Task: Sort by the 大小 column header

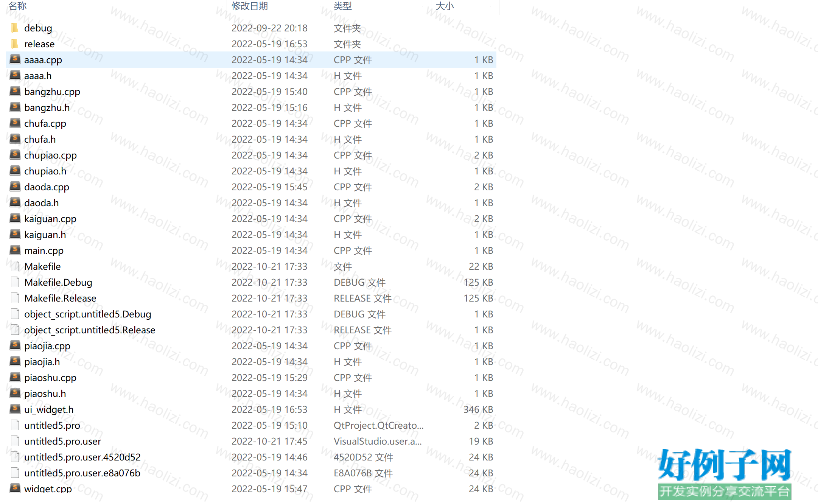Action: click(x=445, y=6)
